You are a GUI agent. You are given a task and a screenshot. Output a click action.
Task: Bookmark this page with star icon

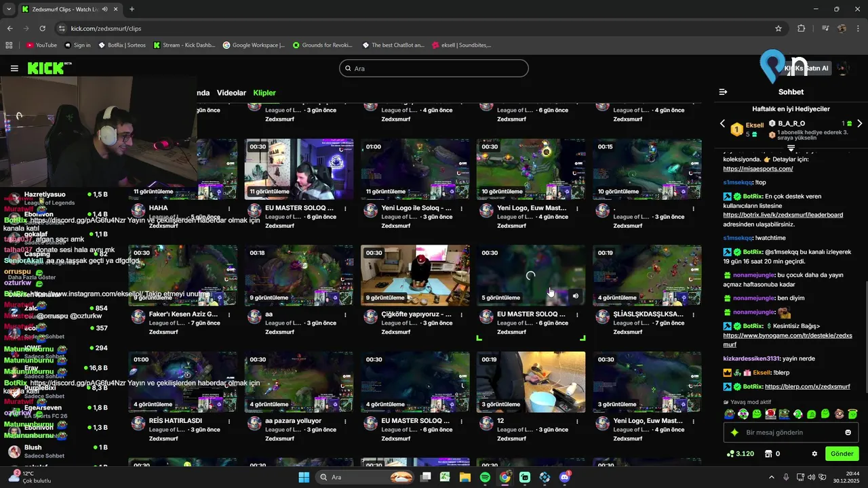(778, 28)
